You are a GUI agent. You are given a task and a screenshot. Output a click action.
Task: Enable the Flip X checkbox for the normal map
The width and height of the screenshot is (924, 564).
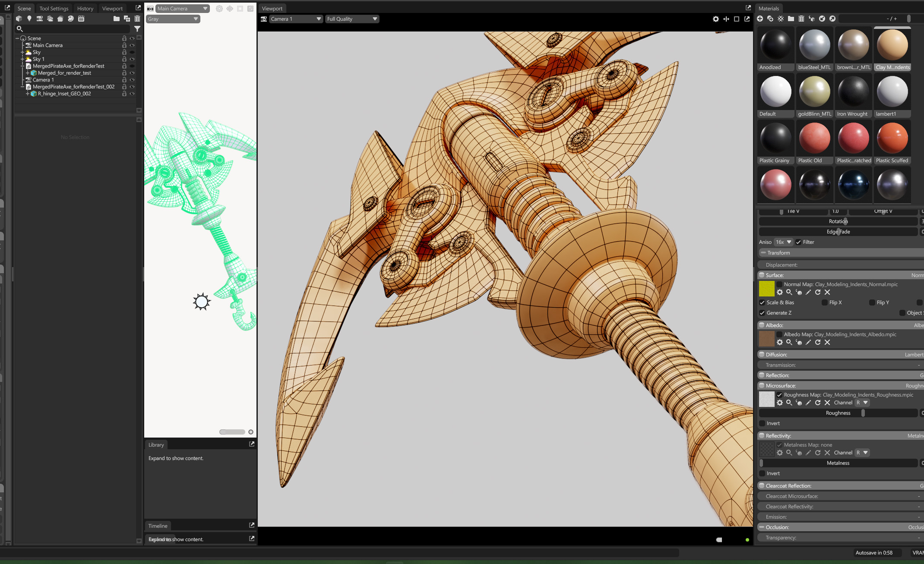[x=825, y=302]
